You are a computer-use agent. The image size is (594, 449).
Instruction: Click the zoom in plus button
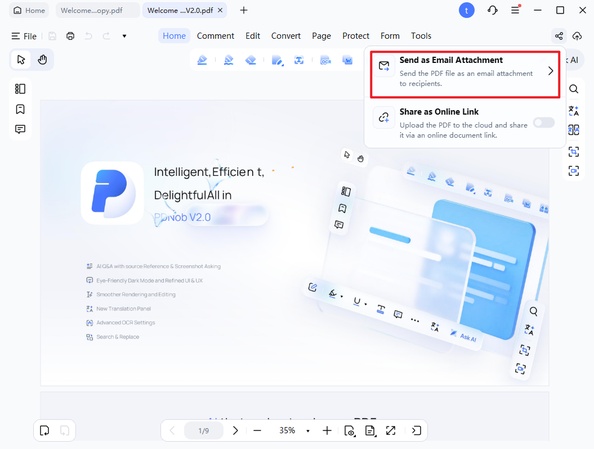point(327,430)
